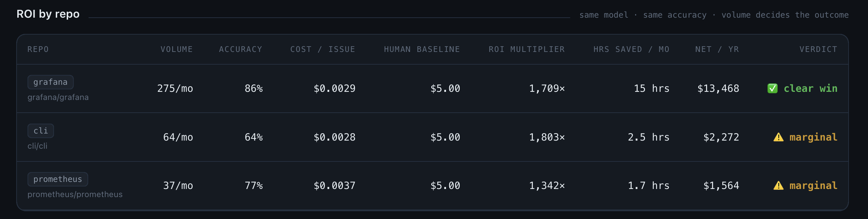Click the REPO column header

tap(38, 49)
